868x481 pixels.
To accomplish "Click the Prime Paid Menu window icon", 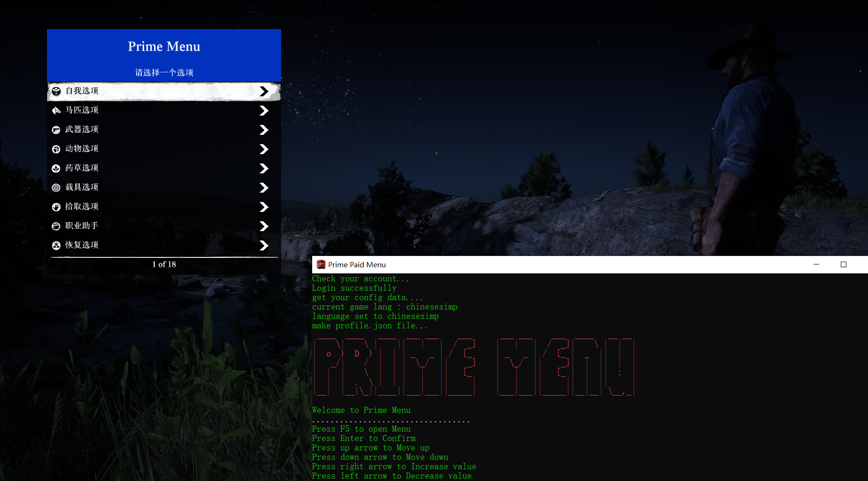I will click(321, 264).
